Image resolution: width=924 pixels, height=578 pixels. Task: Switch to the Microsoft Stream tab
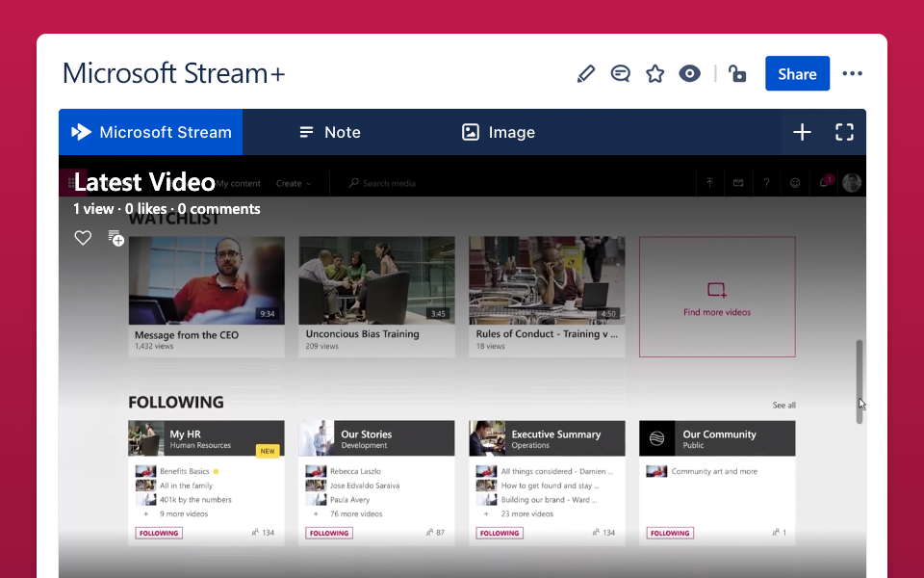tap(151, 132)
